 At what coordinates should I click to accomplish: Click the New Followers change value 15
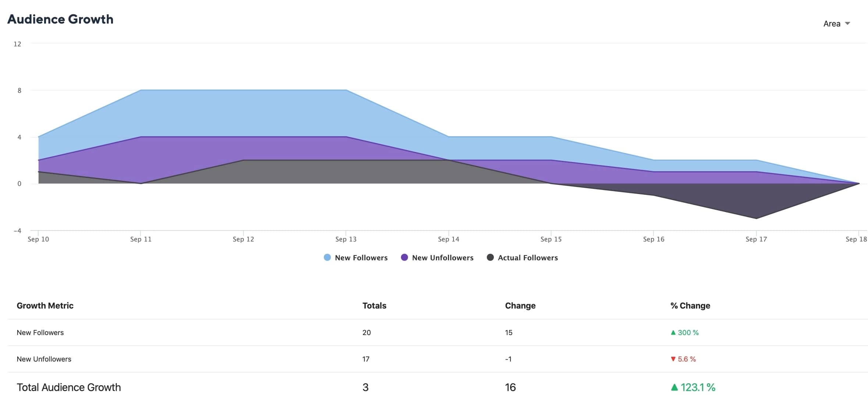509,332
